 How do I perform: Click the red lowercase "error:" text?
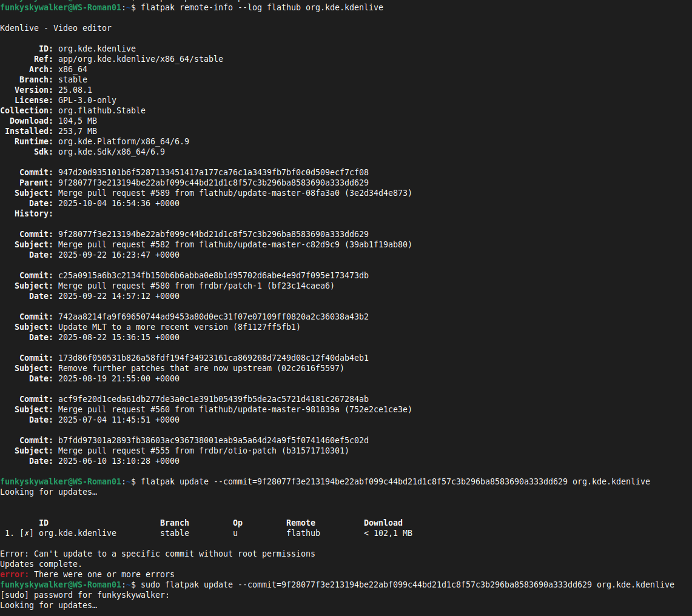(15, 574)
